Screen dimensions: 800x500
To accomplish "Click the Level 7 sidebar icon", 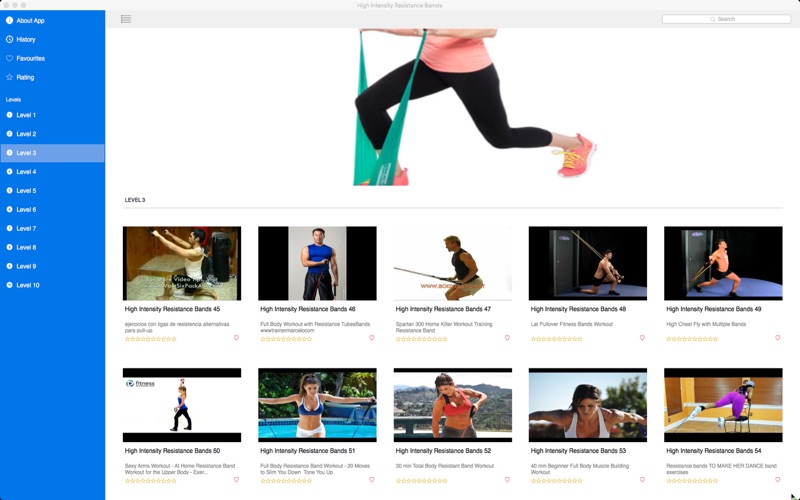I will coord(9,228).
